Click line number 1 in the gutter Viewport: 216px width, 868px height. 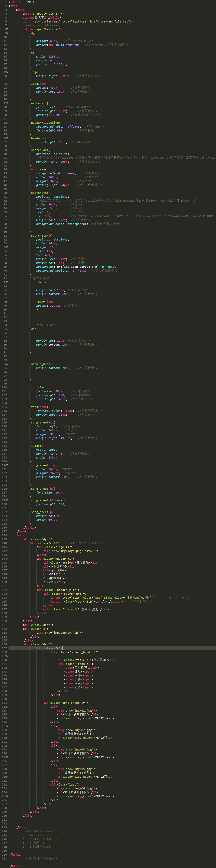point(6,2)
